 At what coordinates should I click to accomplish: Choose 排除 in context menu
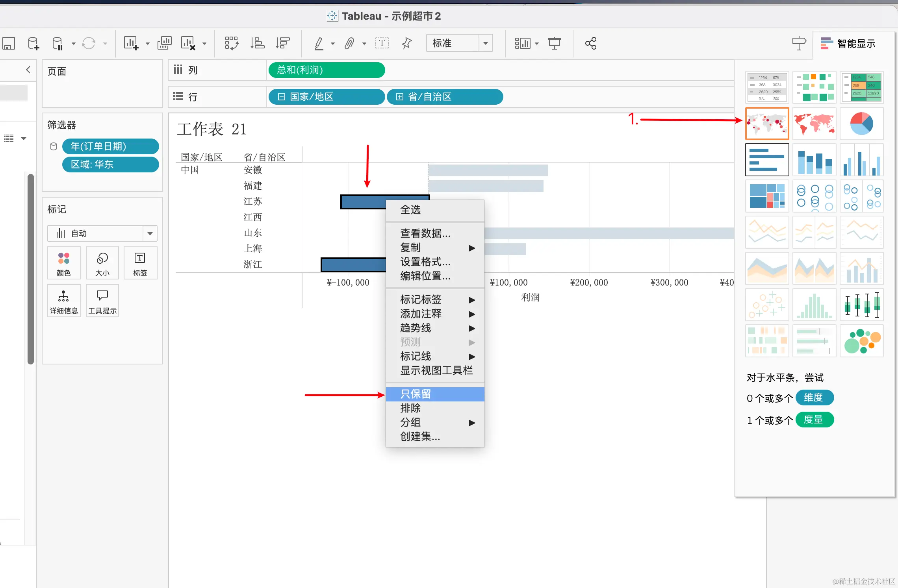point(410,408)
